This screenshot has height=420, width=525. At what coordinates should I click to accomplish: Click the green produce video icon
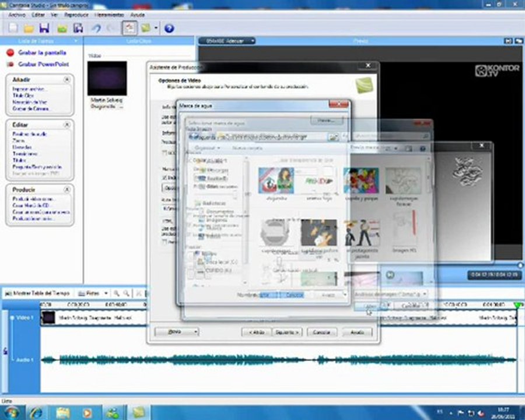(x=146, y=28)
